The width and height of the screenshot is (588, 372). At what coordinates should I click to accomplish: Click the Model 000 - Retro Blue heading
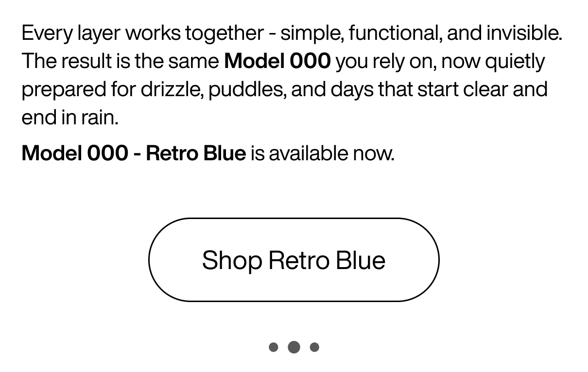[133, 153]
